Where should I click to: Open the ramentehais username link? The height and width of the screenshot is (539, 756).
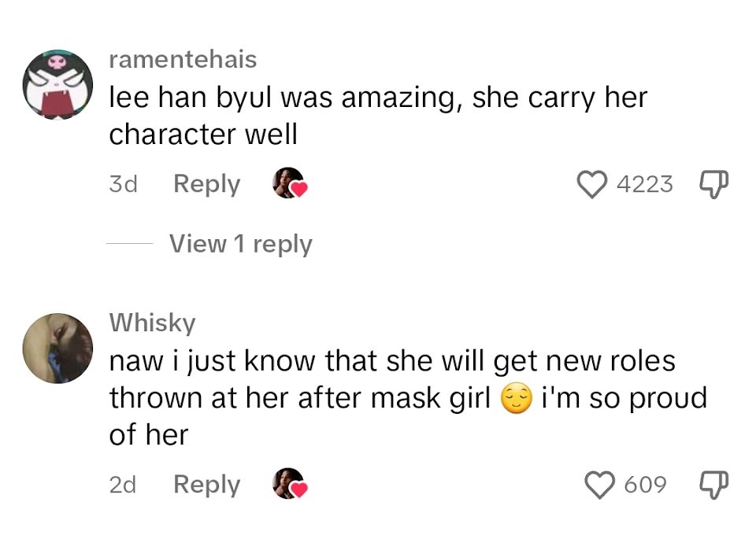(183, 60)
